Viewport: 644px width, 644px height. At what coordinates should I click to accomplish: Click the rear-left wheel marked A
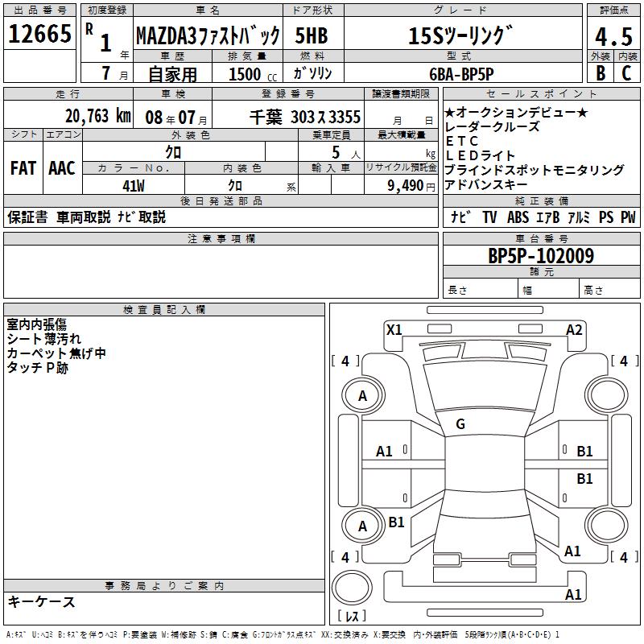point(362,526)
